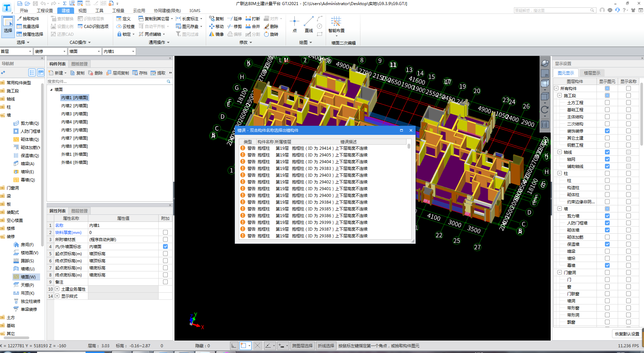The width and height of the screenshot is (644, 353).
Task: Click the 按属性选择 select by attribute tool
Action: point(30,34)
